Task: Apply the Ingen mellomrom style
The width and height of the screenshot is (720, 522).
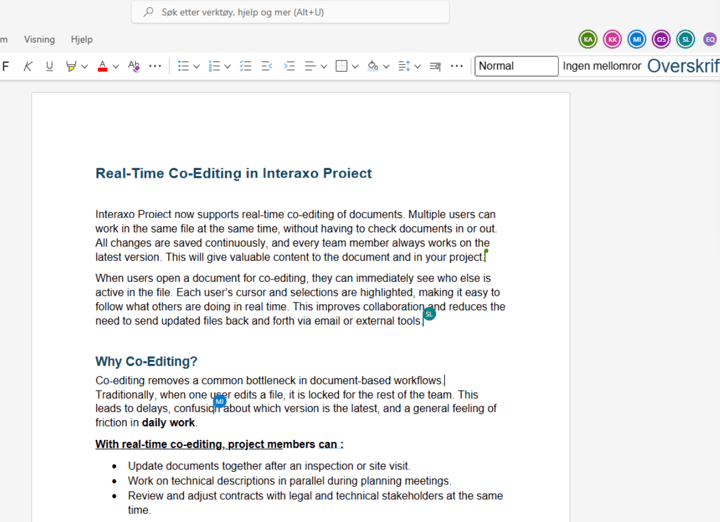Action: pyautogui.click(x=602, y=66)
